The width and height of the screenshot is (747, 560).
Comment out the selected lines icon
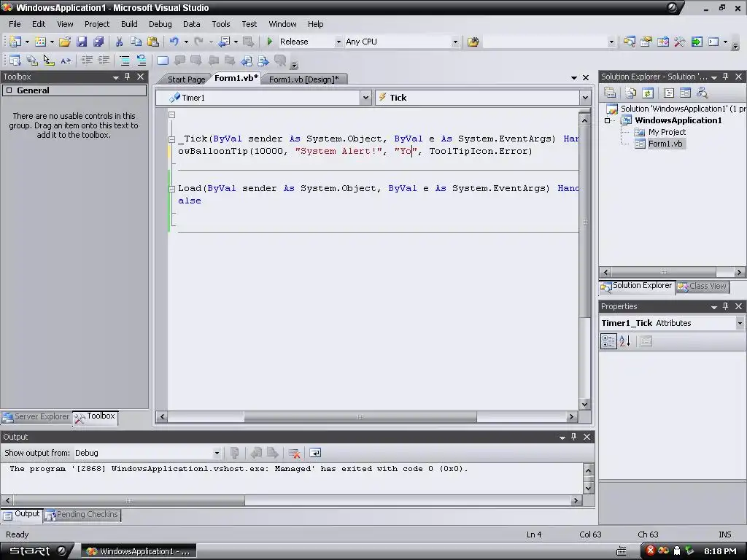point(124,60)
